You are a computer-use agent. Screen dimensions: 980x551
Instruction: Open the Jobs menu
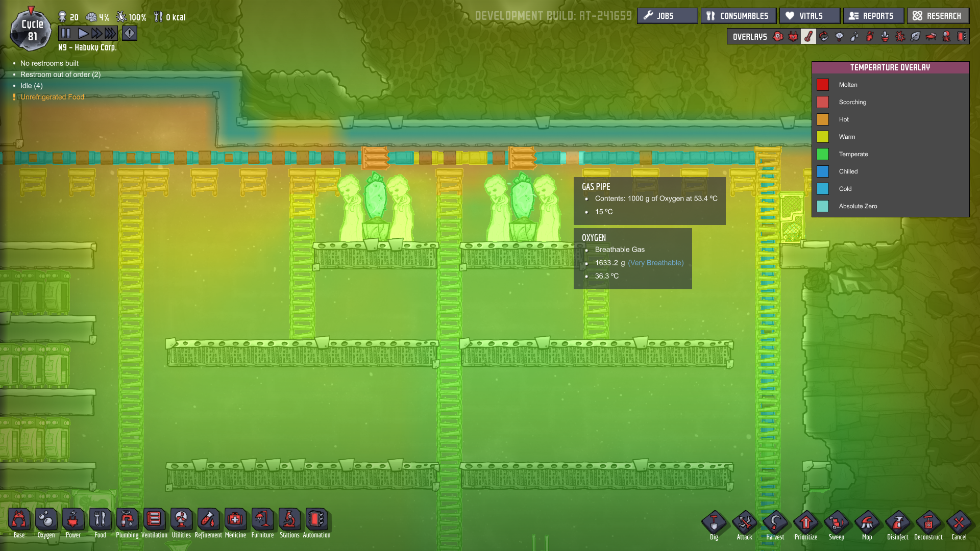pyautogui.click(x=667, y=16)
